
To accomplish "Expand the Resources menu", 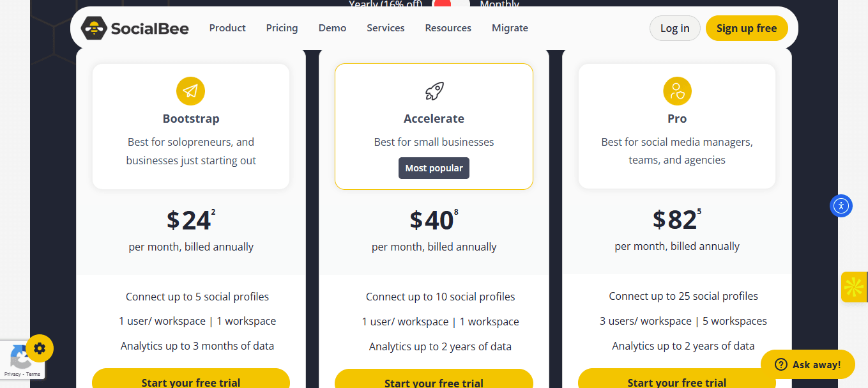I will pos(448,28).
